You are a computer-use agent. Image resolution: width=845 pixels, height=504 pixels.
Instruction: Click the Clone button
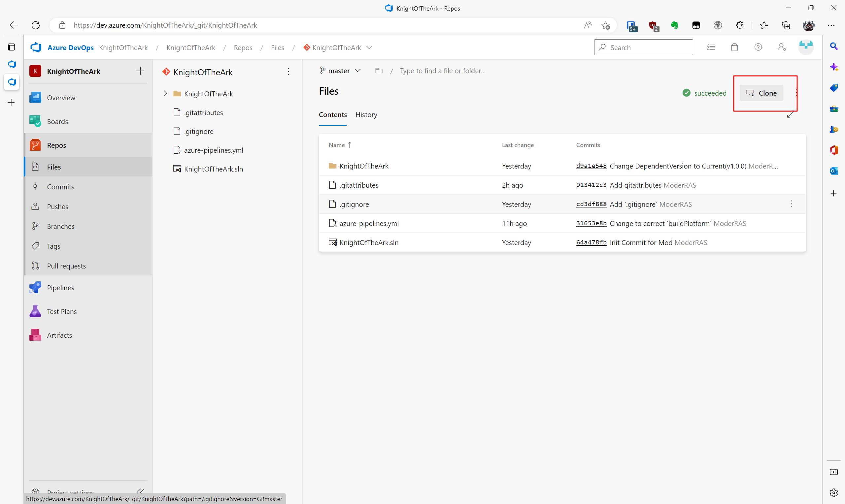point(761,93)
